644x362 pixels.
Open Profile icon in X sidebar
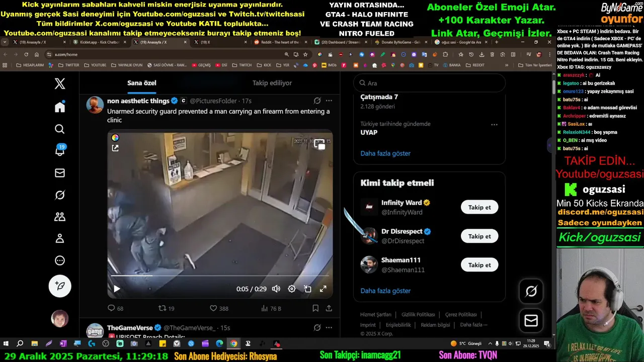[x=60, y=238]
